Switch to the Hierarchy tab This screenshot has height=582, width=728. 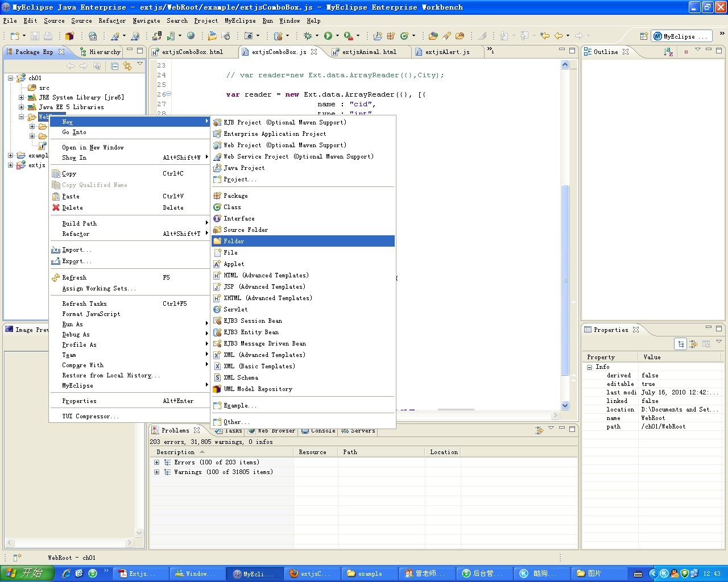[x=104, y=52]
